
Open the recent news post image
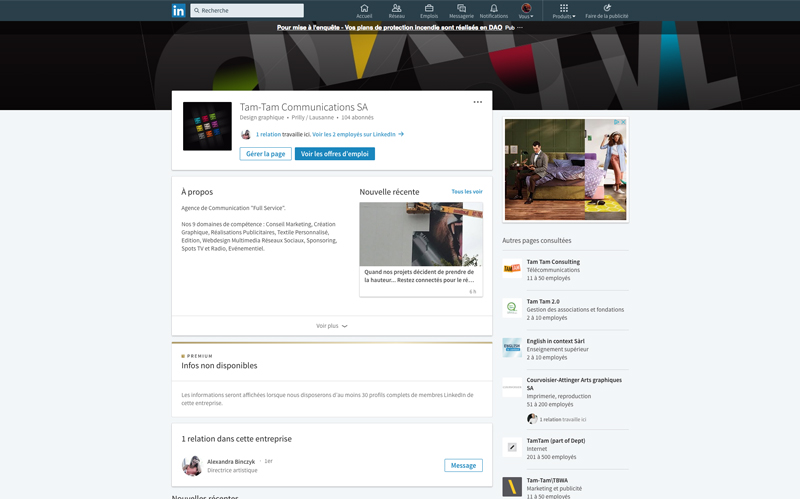tap(421, 234)
